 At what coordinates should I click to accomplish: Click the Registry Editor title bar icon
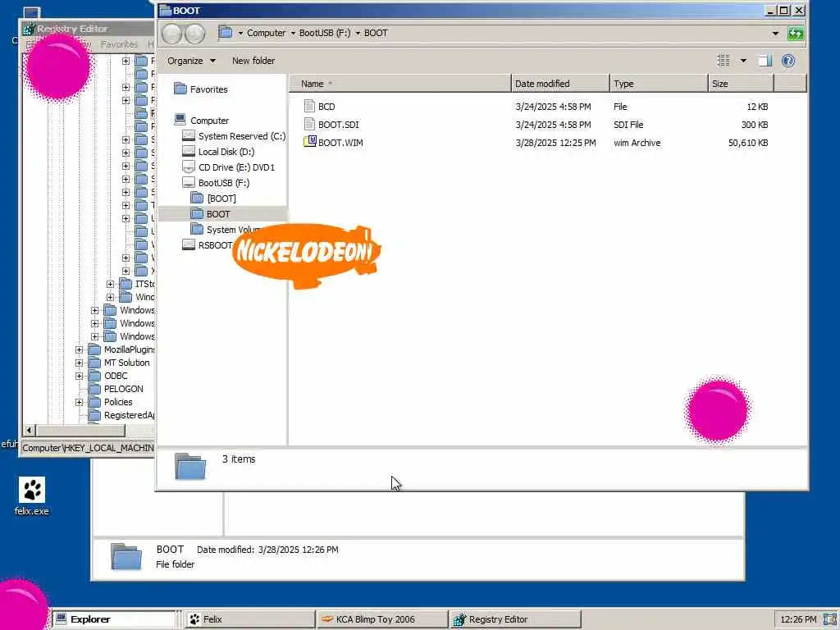(x=29, y=29)
